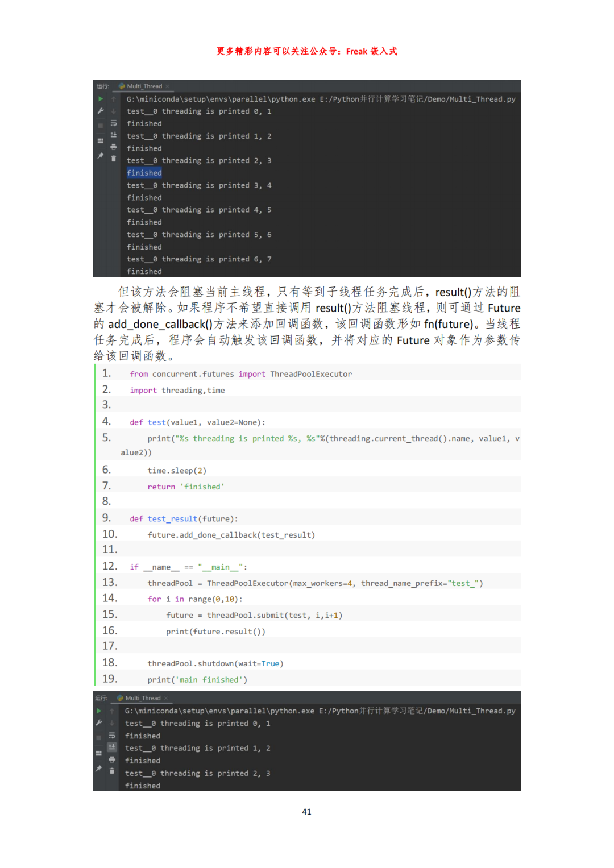Click green Rerun button in bottom console

coord(99,711)
